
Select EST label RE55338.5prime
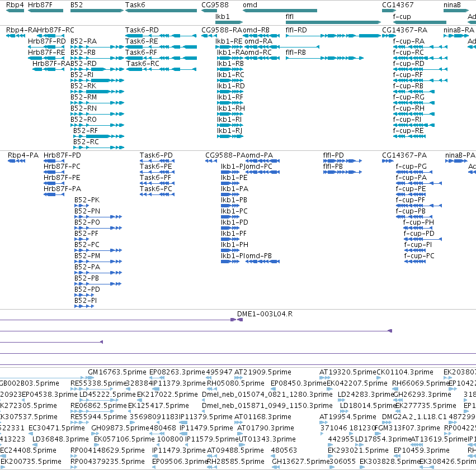[98, 383]
